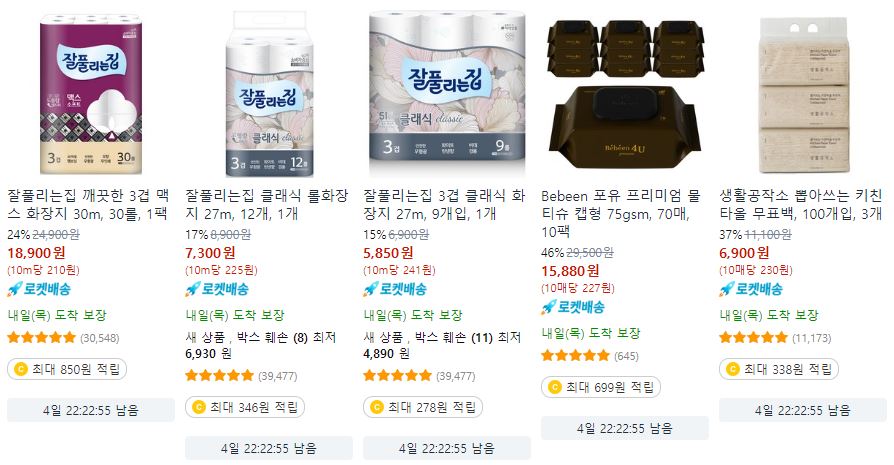This screenshot has width=894, height=465.
Task: Open the 생활공작소 뽑아쓰는 키친타올 title
Action: click(x=801, y=205)
